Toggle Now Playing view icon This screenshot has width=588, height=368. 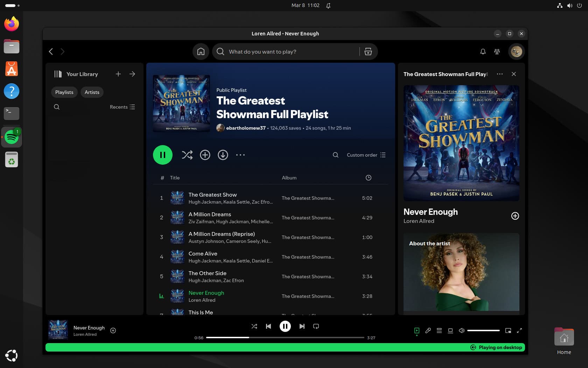417,330
